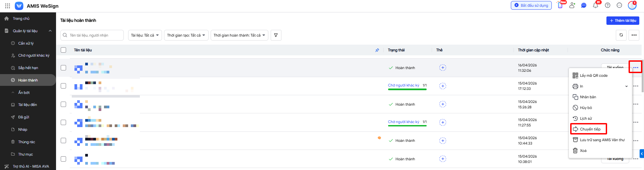644x170 pixels.
Task: Focus the document name search field
Action: click(x=95, y=35)
